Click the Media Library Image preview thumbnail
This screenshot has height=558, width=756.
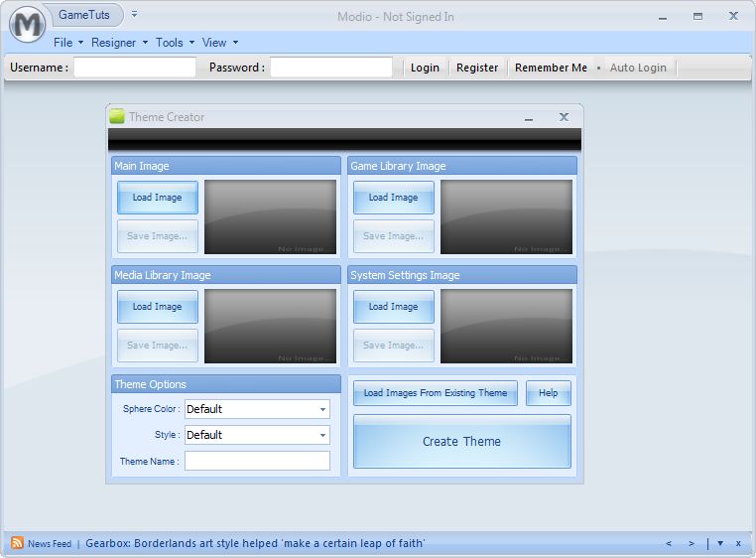(270, 326)
